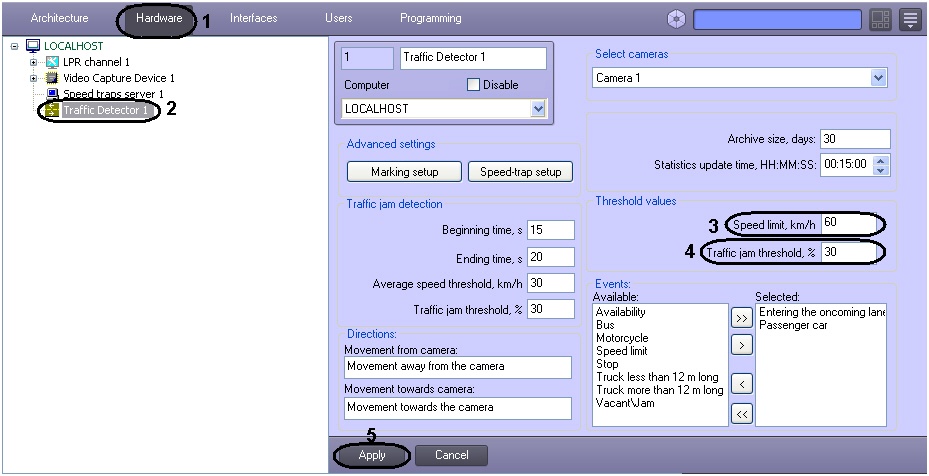This screenshot has height=476, width=929.
Task: Click the Marking setup button
Action: coord(405,172)
